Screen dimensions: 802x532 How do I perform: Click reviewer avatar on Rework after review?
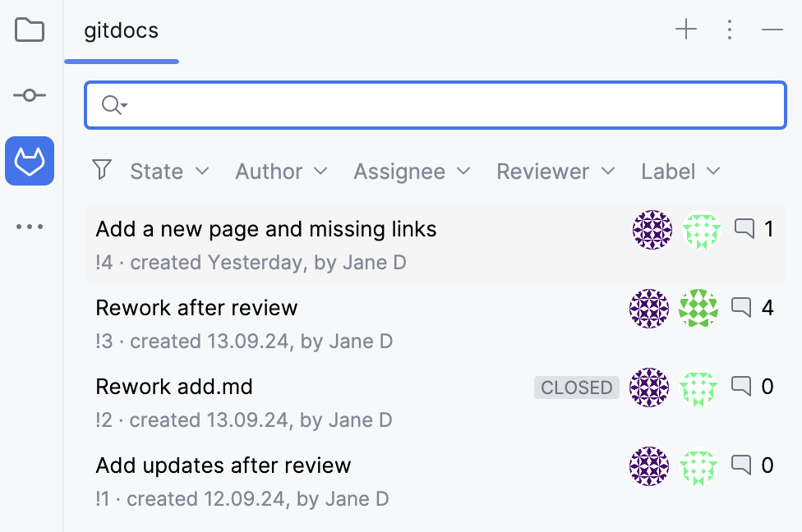(x=698, y=309)
